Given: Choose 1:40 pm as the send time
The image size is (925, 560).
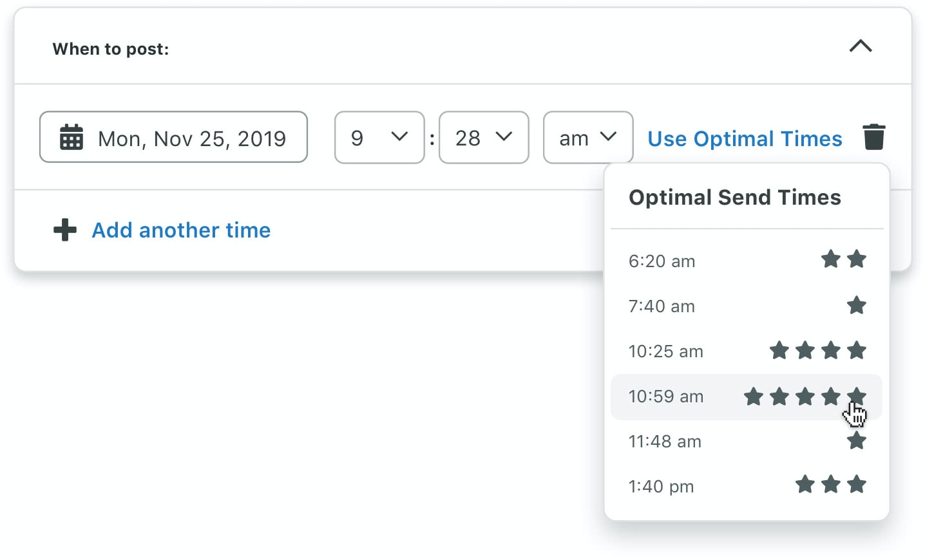Looking at the screenshot, I should pos(661,486).
